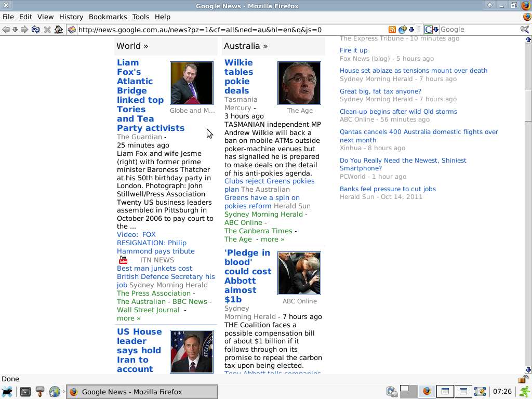
Task: Click in the URL address field
Action: tap(232, 30)
